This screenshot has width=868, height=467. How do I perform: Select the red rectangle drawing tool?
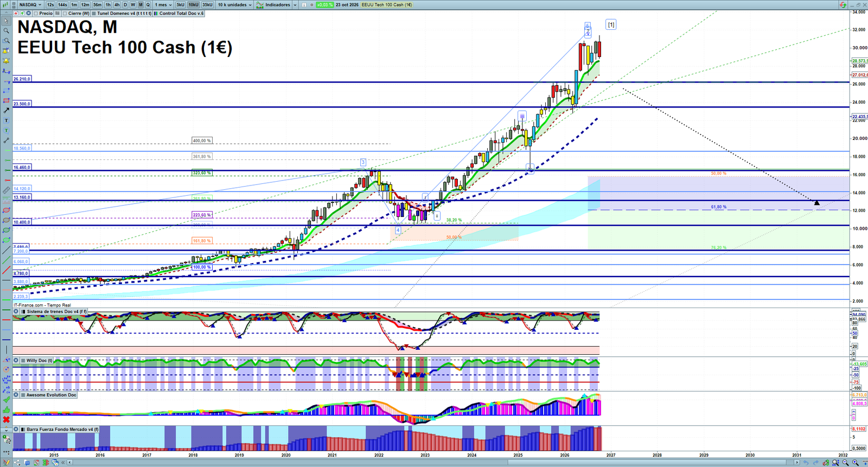point(7,100)
